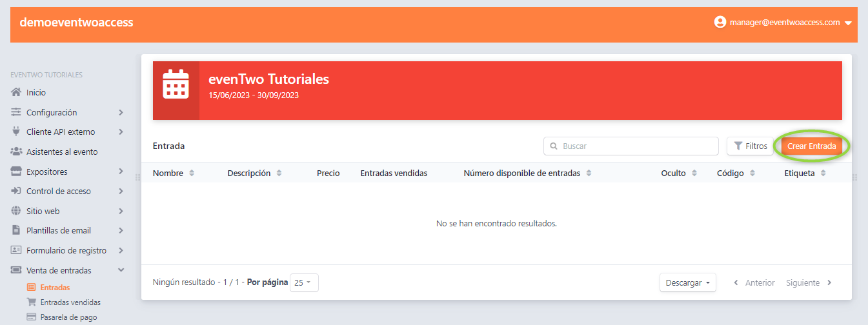This screenshot has width=868, height=325.
Task: Click the Sitio web globe icon
Action: (17, 211)
